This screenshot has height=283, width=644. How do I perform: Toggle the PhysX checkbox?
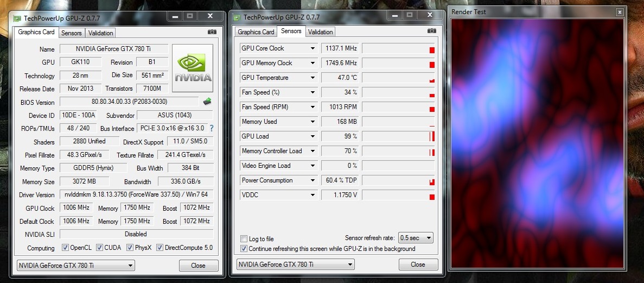130,248
